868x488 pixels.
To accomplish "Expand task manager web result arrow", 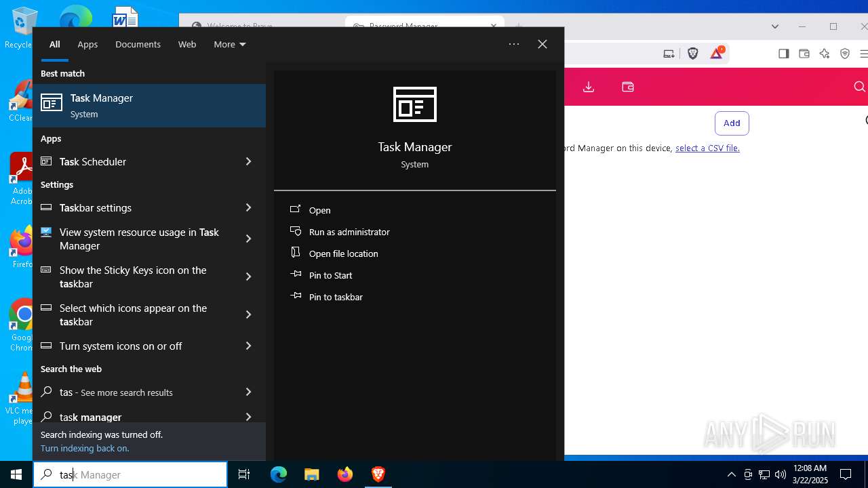I will [248, 416].
